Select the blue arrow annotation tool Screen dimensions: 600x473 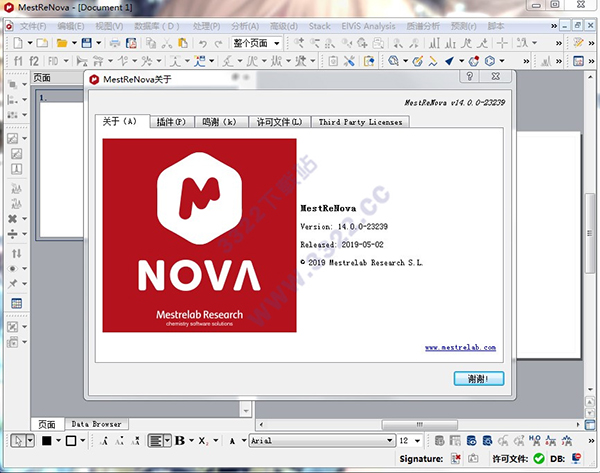click(450, 61)
